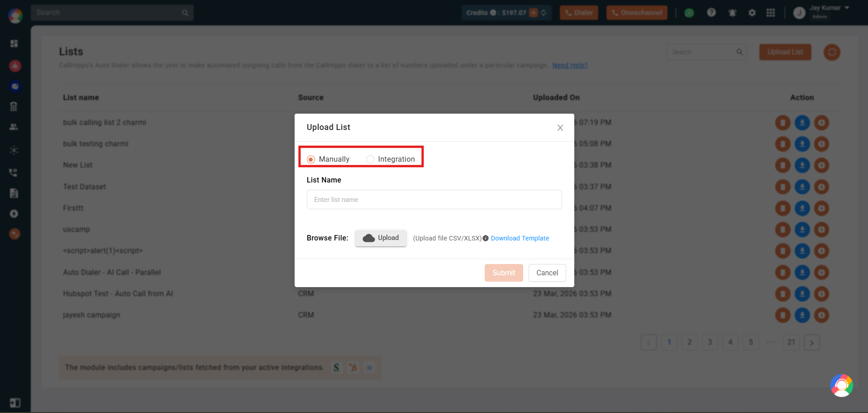Add credits with the orange plus icon
The width and height of the screenshot is (868, 413).
[x=534, y=13]
